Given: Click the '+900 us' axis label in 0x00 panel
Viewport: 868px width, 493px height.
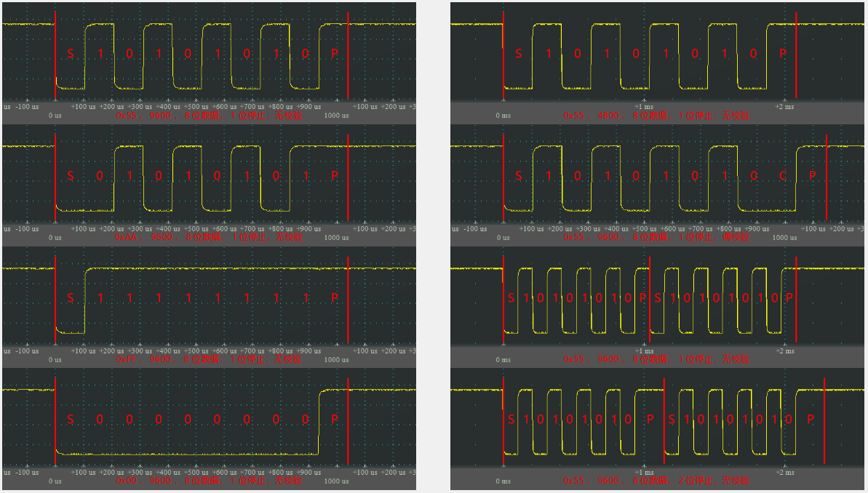Looking at the screenshot, I should (309, 473).
